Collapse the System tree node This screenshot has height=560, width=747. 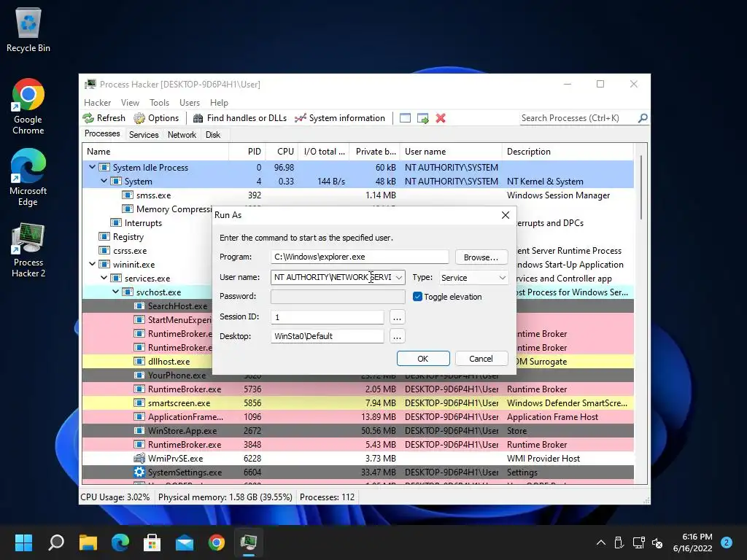tap(104, 181)
